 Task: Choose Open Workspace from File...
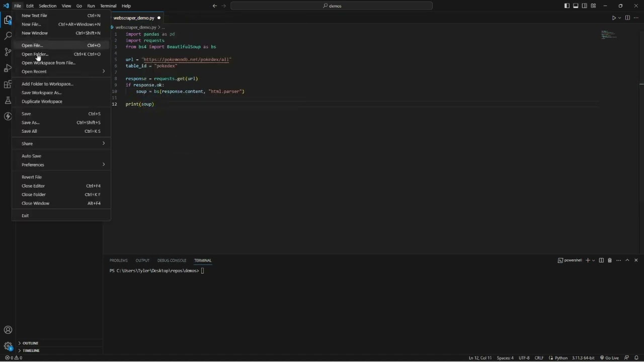tap(61, 63)
